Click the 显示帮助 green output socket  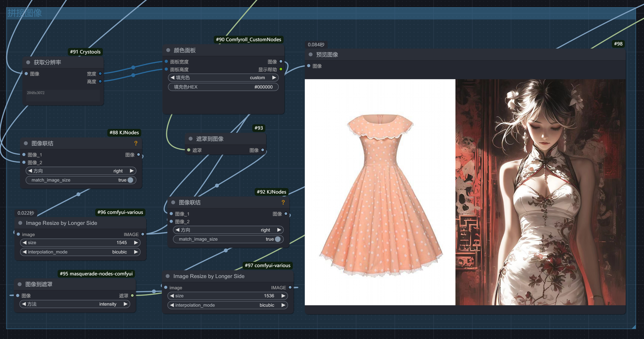pos(281,69)
